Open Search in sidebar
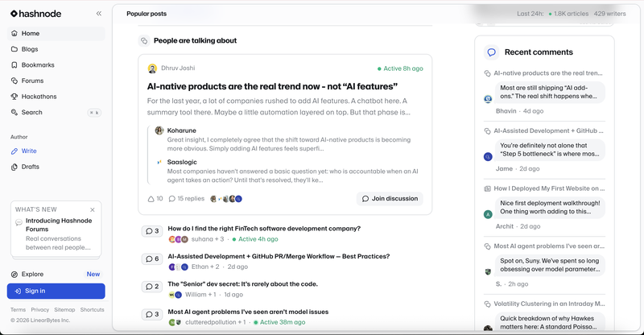Viewport: 644px width, 335px height. 56,112
